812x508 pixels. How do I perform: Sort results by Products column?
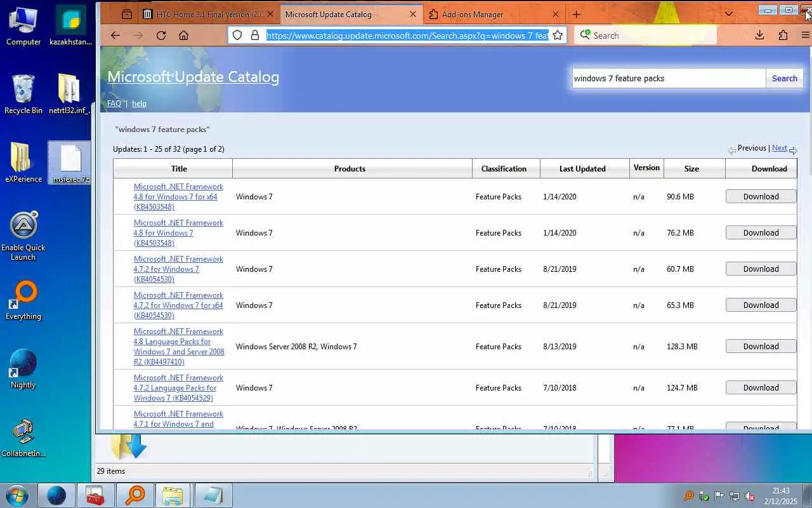(350, 168)
